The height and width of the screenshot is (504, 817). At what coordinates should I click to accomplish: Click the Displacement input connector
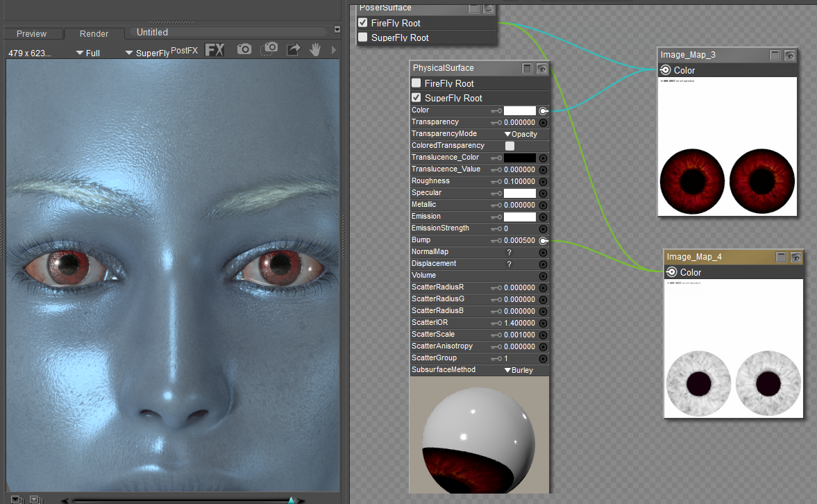click(543, 264)
